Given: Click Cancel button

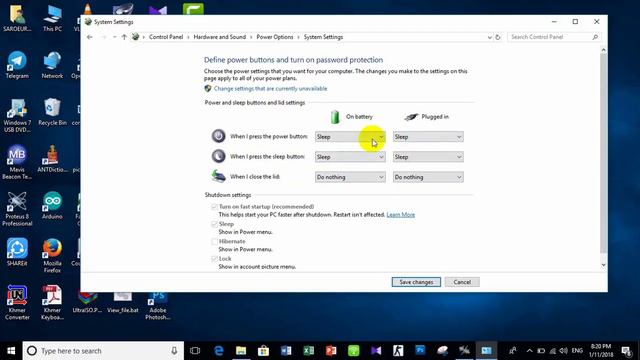Looking at the screenshot, I should (462, 282).
